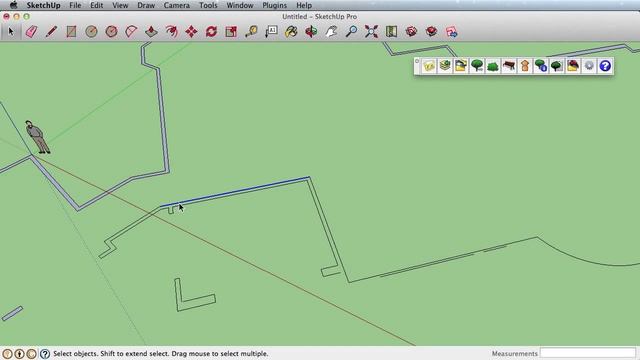Select the Text label tool

click(x=271, y=31)
